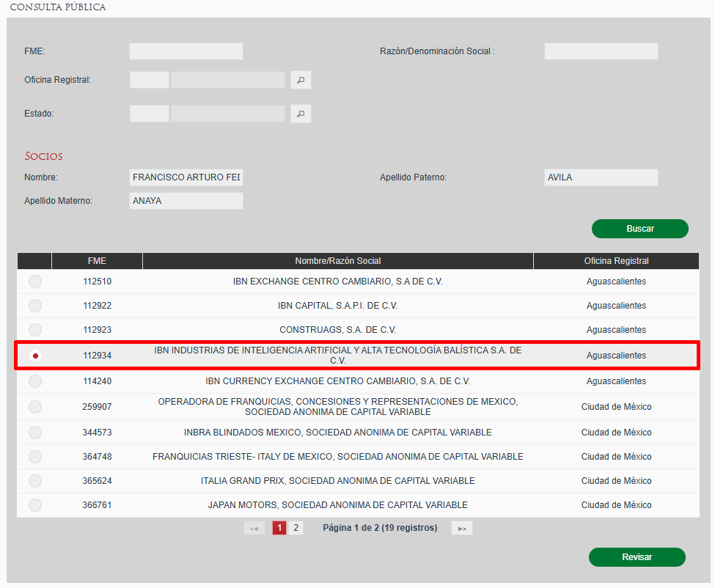The image size is (715, 588).
Task: Click the Estado search magnifier icon
Action: [x=301, y=114]
